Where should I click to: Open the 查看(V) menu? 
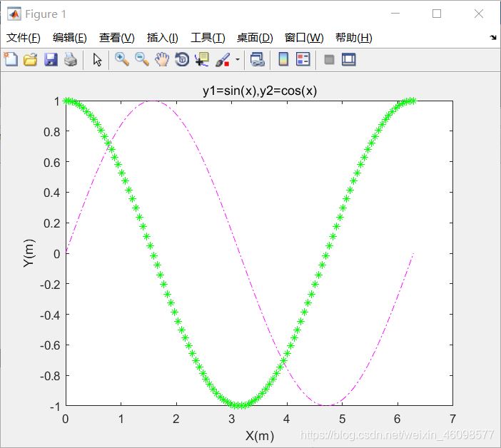[117, 38]
